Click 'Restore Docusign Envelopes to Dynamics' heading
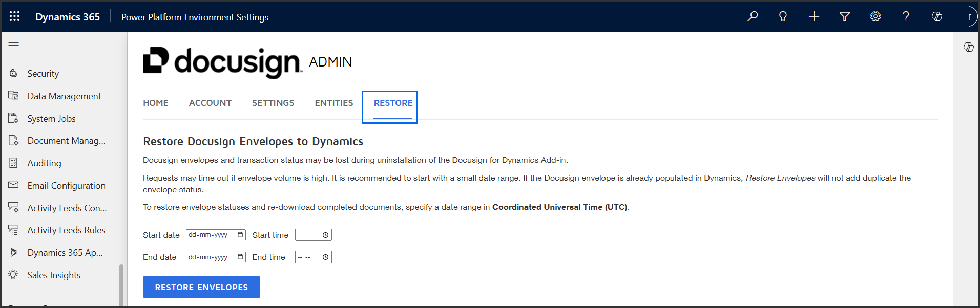The height and width of the screenshot is (308, 980). point(253,141)
